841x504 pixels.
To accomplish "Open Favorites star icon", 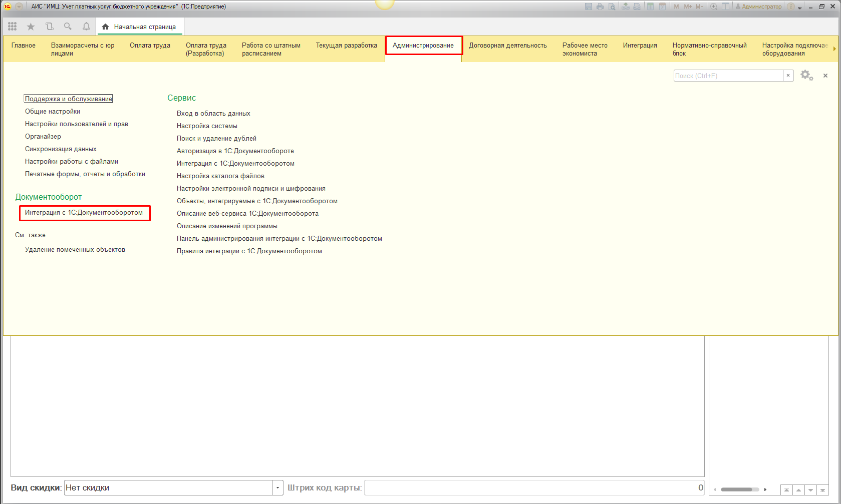I will click(31, 27).
